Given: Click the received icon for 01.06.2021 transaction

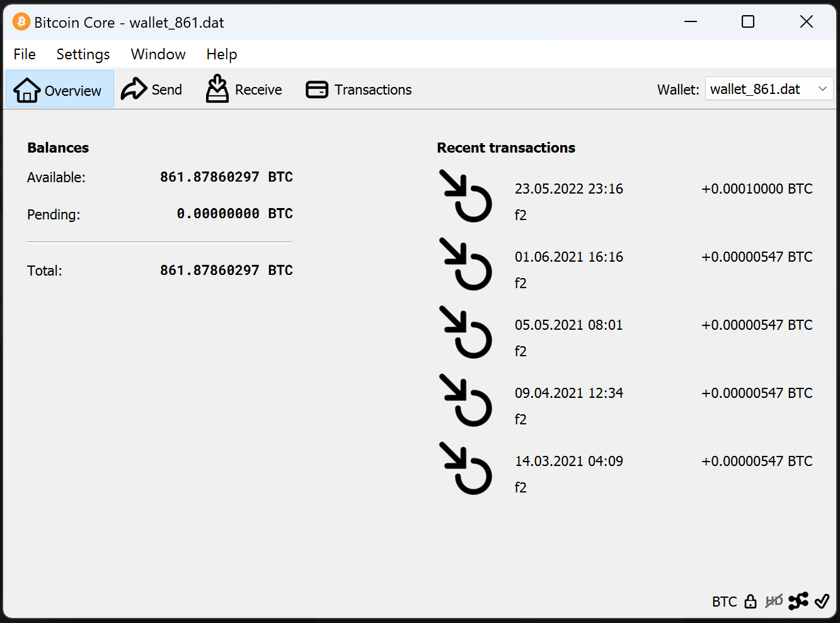Looking at the screenshot, I should [x=466, y=264].
